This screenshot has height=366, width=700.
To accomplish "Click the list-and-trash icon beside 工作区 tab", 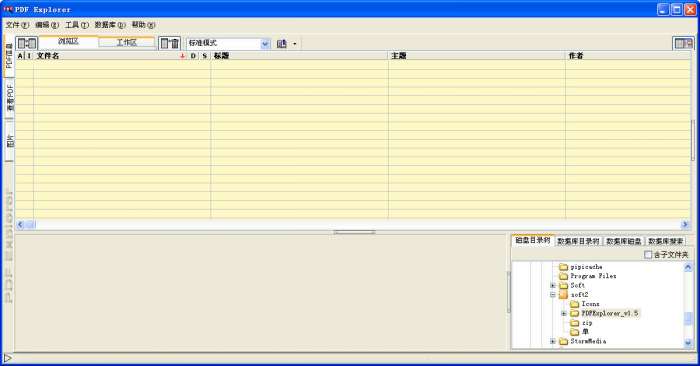I will point(170,43).
